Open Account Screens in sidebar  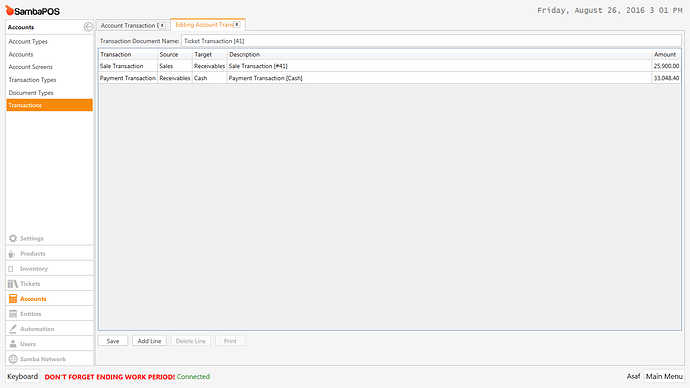[x=30, y=67]
